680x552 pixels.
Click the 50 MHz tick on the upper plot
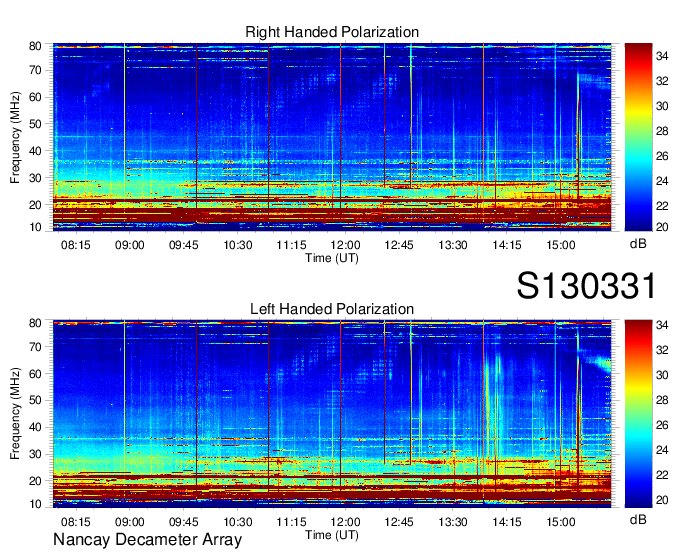[35, 124]
